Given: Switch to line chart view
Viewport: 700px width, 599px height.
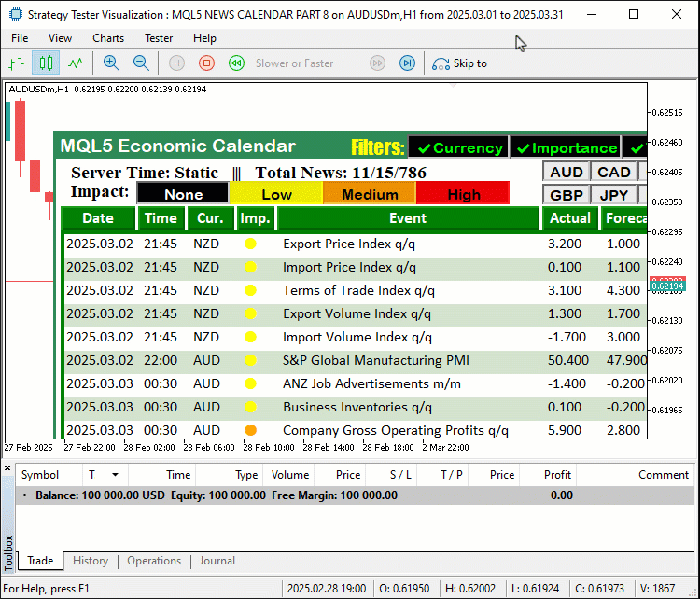Looking at the screenshot, I should tap(76, 63).
